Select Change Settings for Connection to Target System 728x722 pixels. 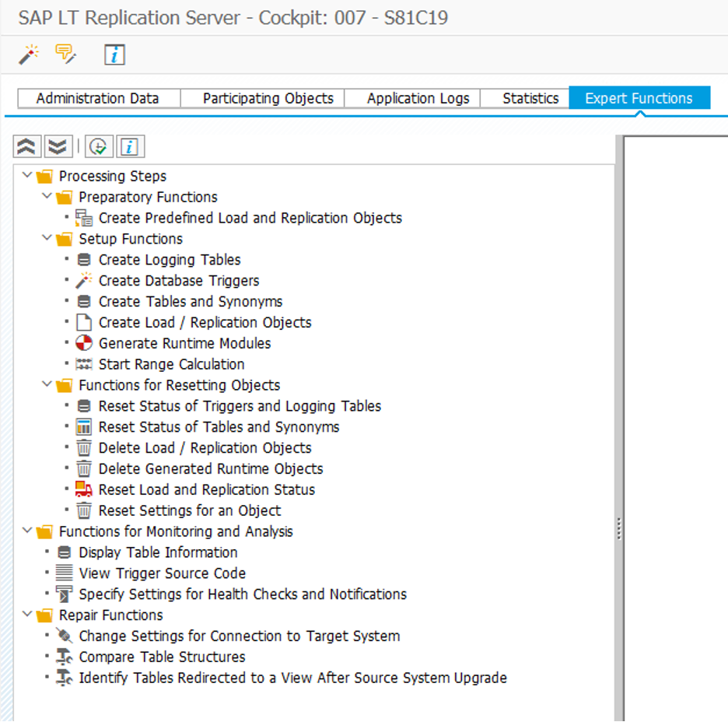(239, 636)
